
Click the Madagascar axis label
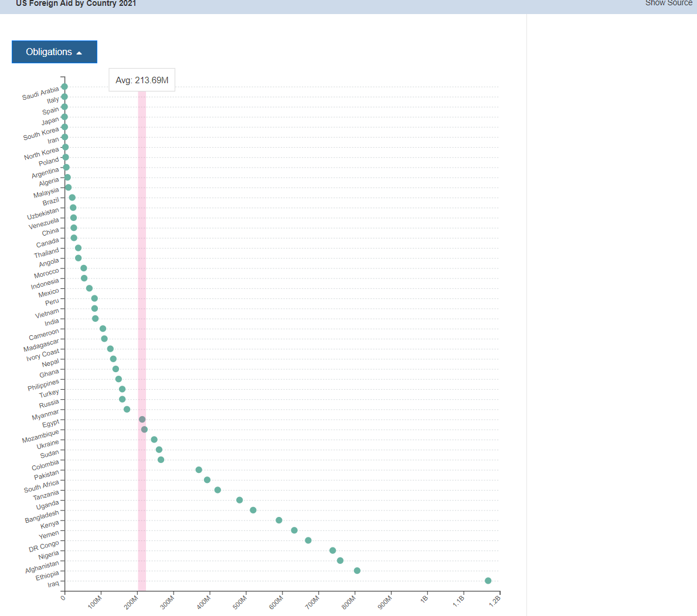(42, 345)
